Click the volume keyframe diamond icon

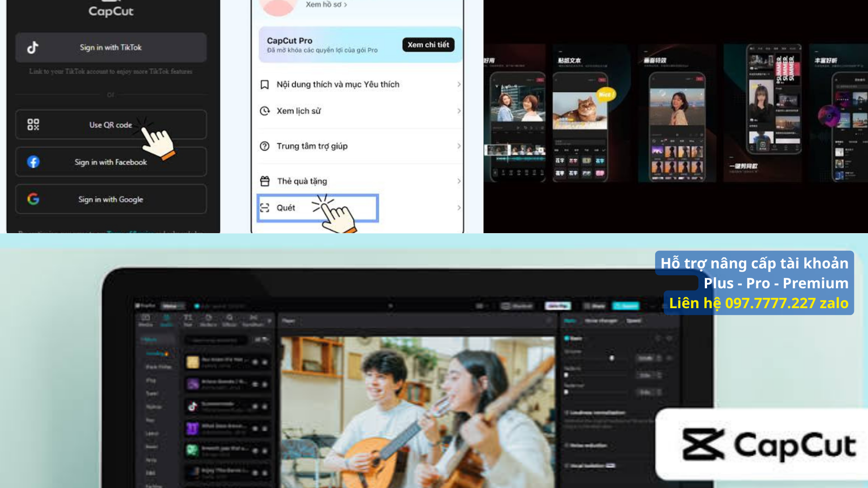[670, 358]
